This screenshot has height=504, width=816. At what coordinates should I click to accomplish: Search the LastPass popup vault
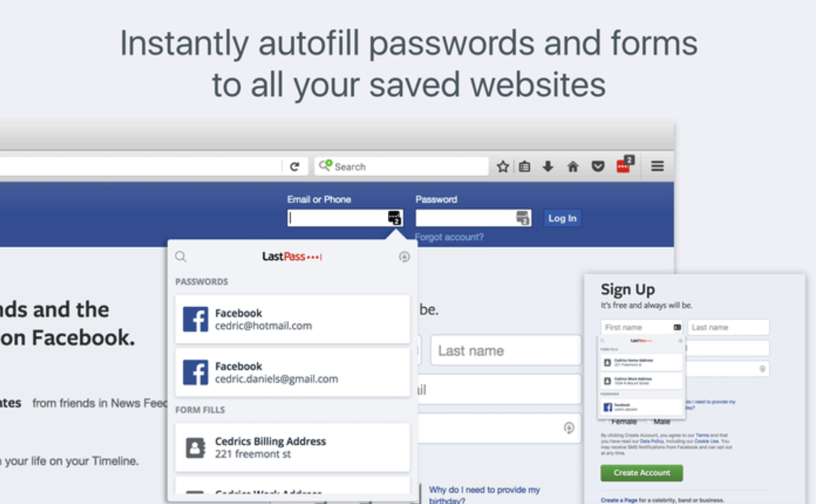pos(181,256)
